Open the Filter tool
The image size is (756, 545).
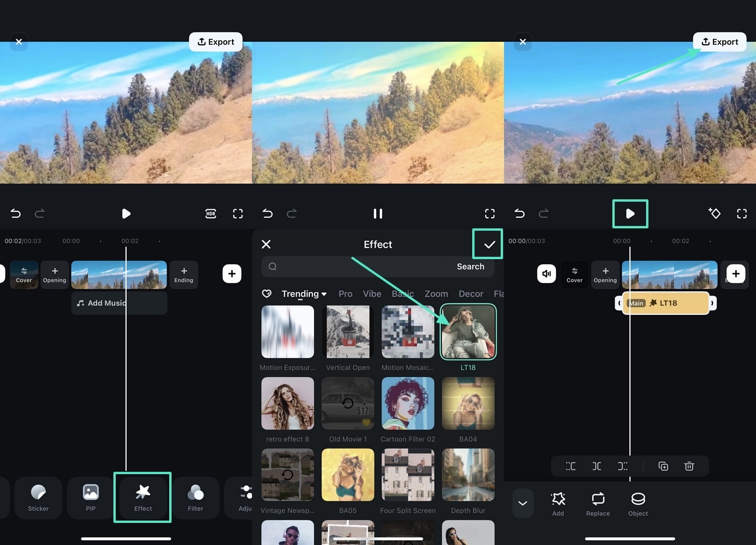195,497
